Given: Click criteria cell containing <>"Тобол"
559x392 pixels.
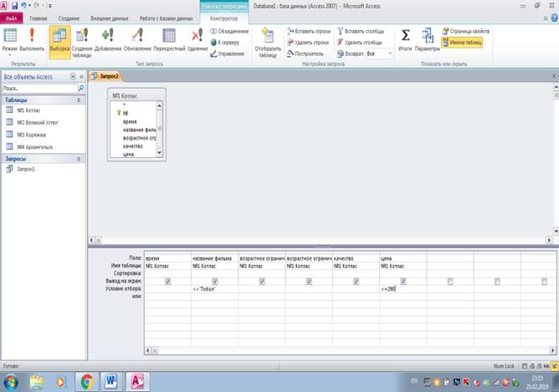Looking at the screenshot, I should coord(214,289).
